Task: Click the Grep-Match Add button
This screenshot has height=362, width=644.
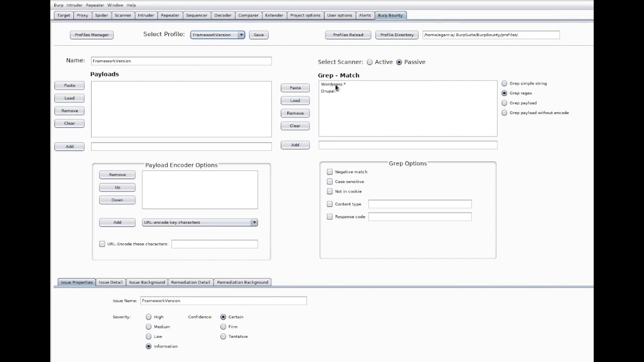Action: (x=295, y=145)
